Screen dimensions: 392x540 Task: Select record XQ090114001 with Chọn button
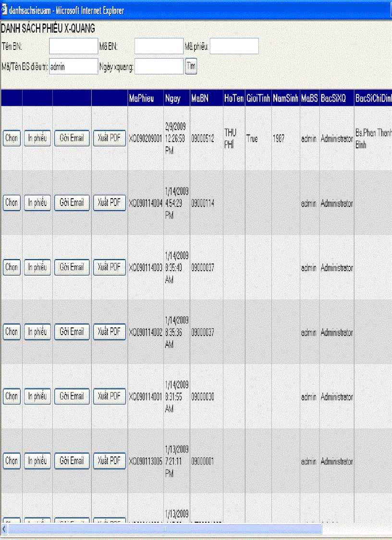click(12, 397)
